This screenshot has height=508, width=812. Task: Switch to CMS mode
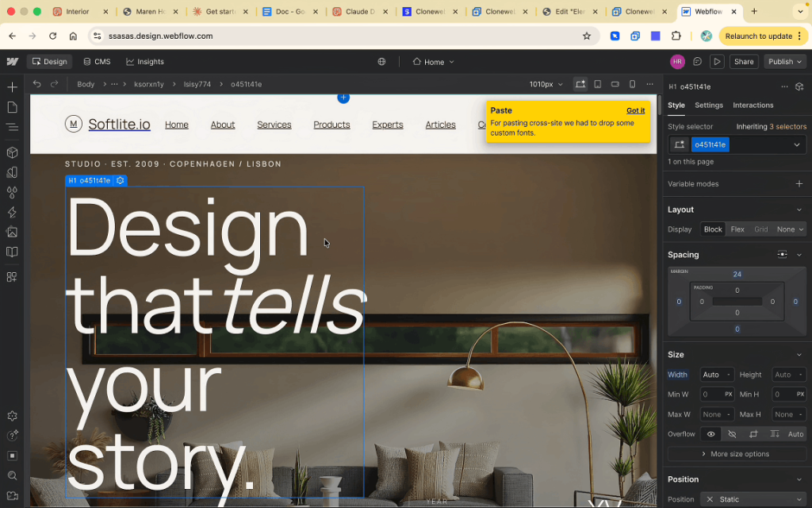point(97,62)
